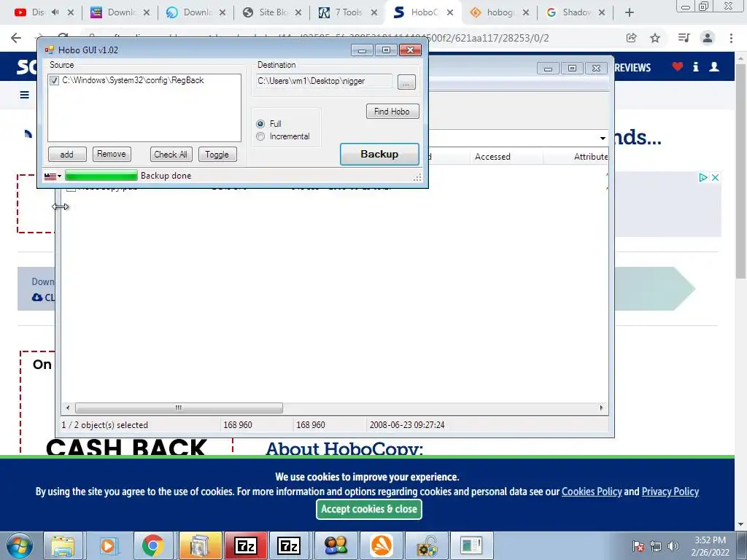The image size is (747, 560).
Task: Click the green backup progress bar
Action: coord(101,176)
